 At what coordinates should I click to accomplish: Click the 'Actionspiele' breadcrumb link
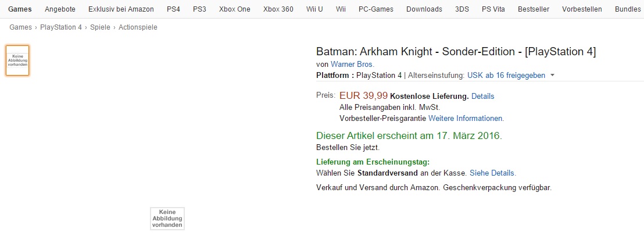138,27
